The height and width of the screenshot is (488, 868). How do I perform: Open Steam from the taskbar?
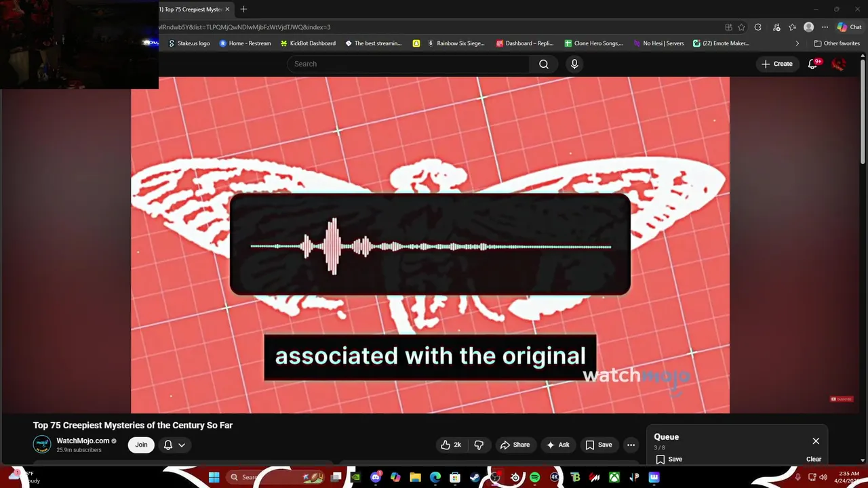pos(475,477)
